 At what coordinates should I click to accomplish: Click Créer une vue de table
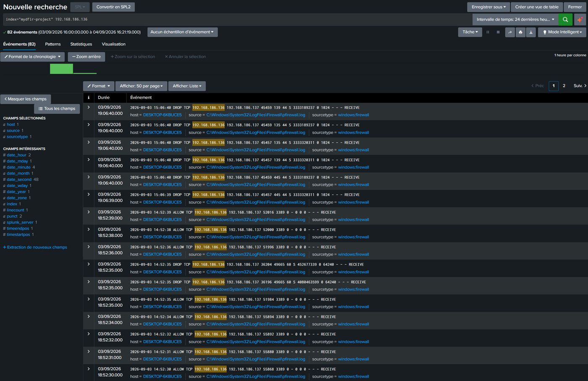[537, 7]
